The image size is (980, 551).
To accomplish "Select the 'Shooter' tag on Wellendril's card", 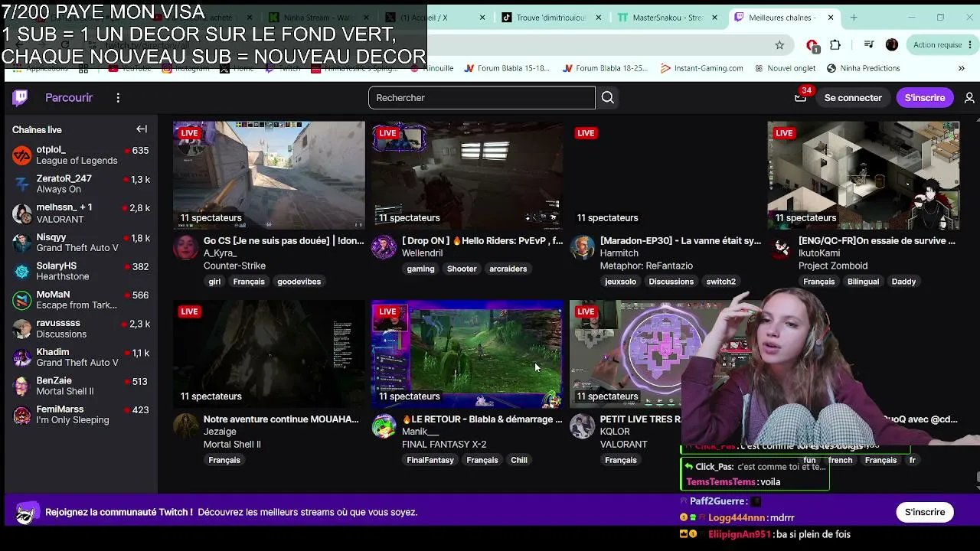I will point(462,269).
